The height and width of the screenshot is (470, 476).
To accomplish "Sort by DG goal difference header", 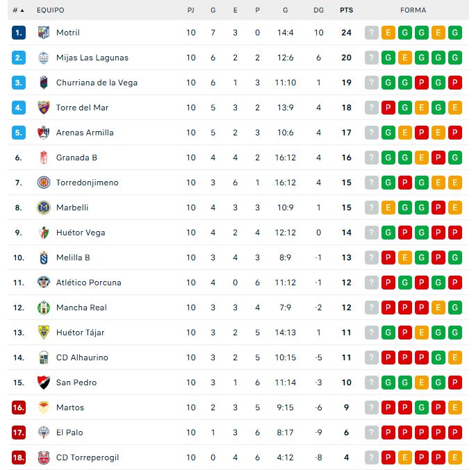I will pos(318,10).
